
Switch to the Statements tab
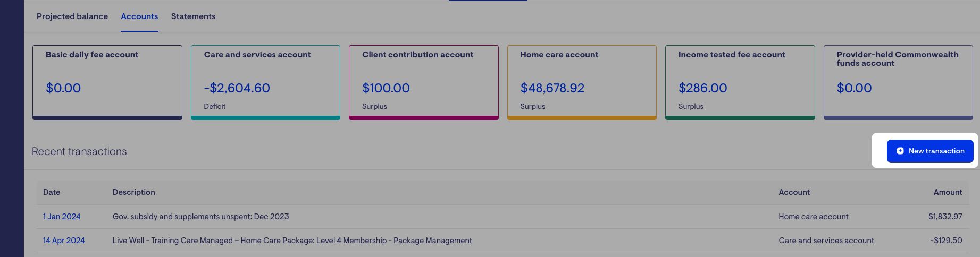point(193,16)
